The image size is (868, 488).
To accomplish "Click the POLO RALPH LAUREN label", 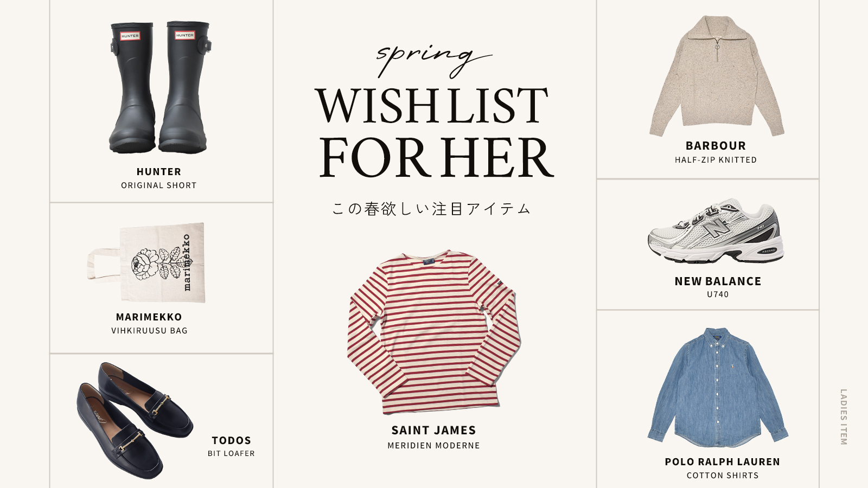I will pos(723,462).
